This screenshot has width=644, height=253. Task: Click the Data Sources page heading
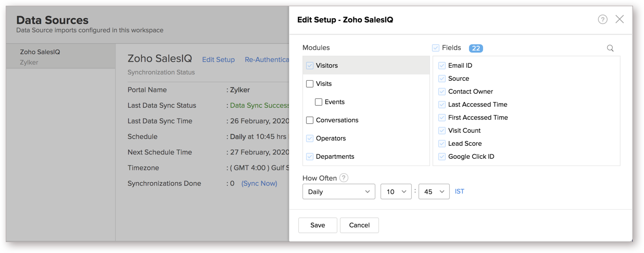click(x=53, y=20)
